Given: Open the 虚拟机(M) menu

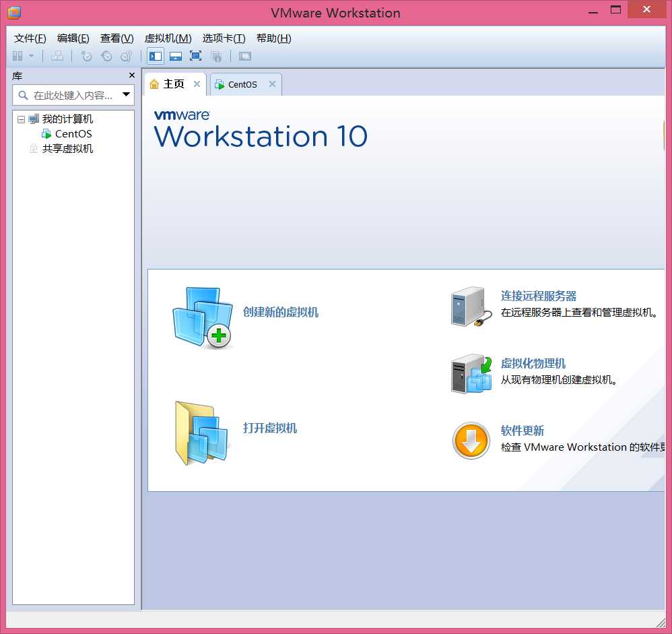Looking at the screenshot, I should pos(168,38).
